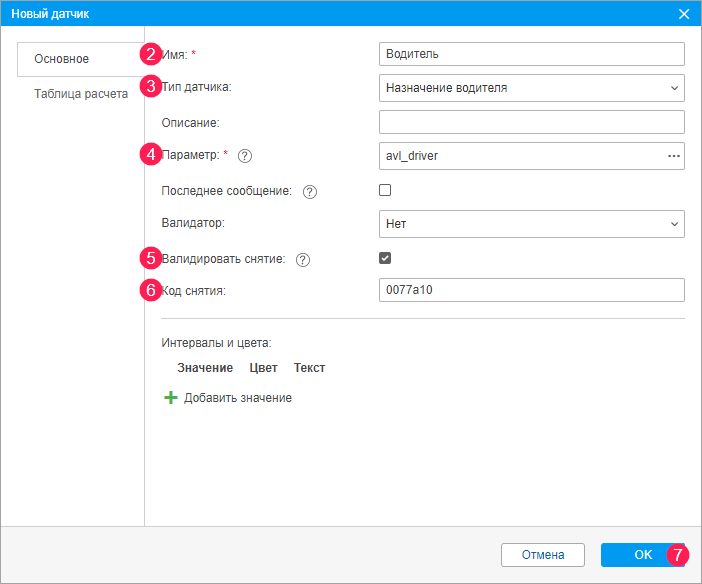Uncheck the Валидировать снятие checkbox

pos(385,258)
